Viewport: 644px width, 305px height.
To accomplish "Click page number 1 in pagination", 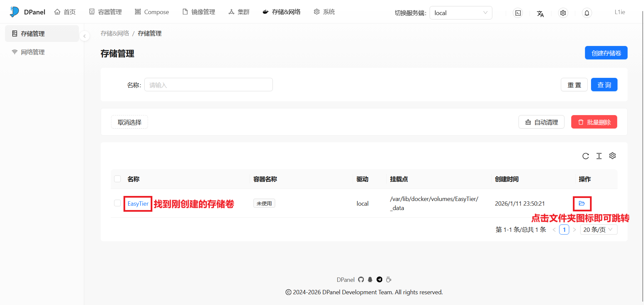I will coord(564,230).
